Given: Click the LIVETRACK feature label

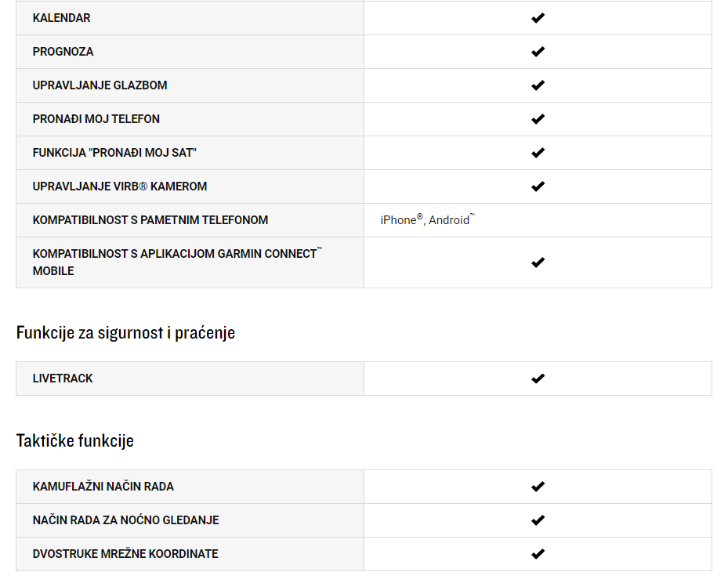Looking at the screenshot, I should coord(63,378).
